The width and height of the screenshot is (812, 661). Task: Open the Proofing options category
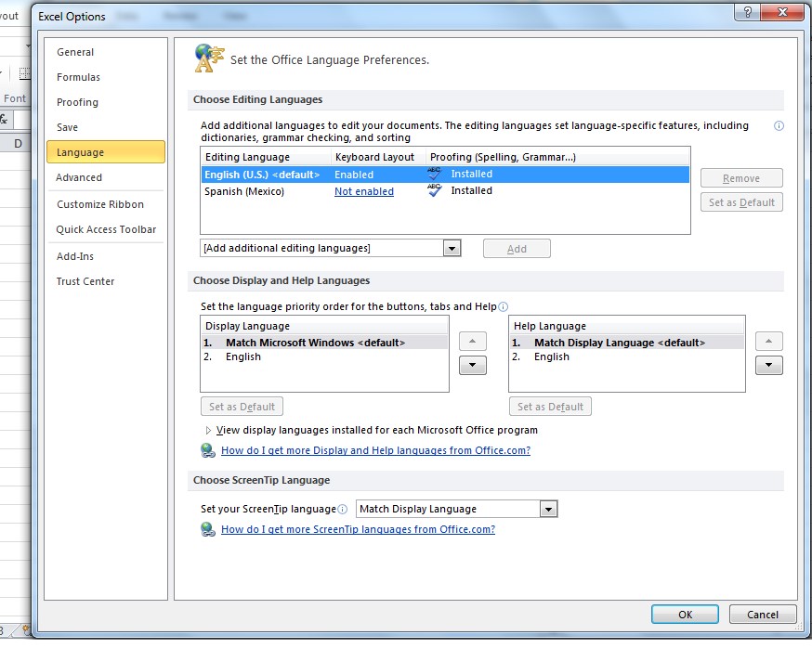(106, 102)
